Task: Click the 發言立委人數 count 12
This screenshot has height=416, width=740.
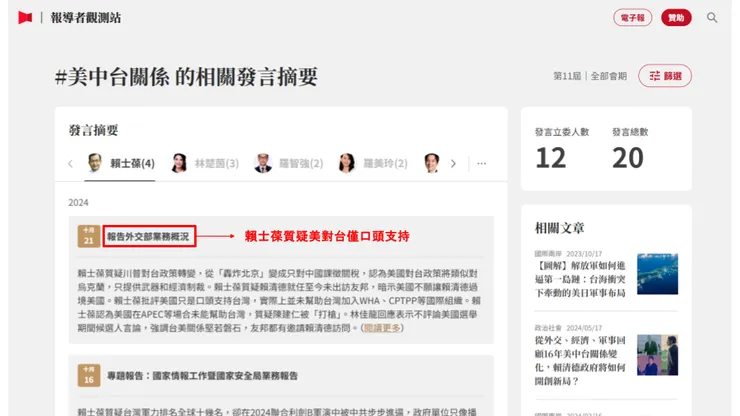Action: (x=551, y=158)
